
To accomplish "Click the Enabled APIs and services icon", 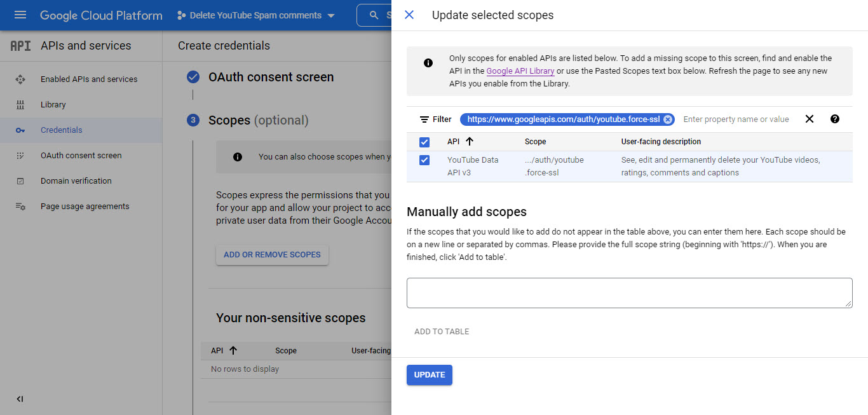I will [20, 79].
